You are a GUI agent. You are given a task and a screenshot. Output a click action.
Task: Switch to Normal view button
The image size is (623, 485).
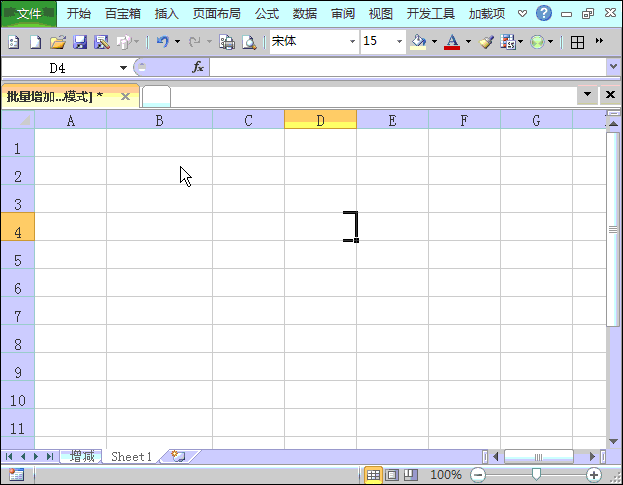click(x=373, y=475)
